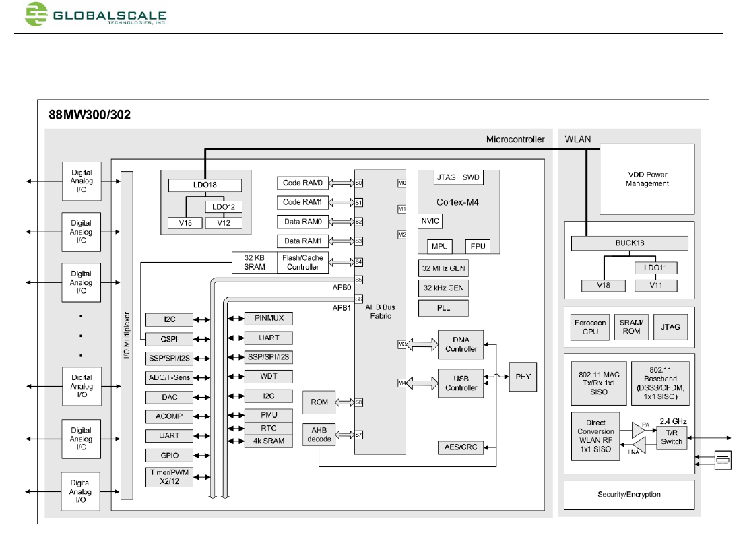This screenshot has height=560, width=745.
Task: Select the FPU block
Action: (478, 246)
